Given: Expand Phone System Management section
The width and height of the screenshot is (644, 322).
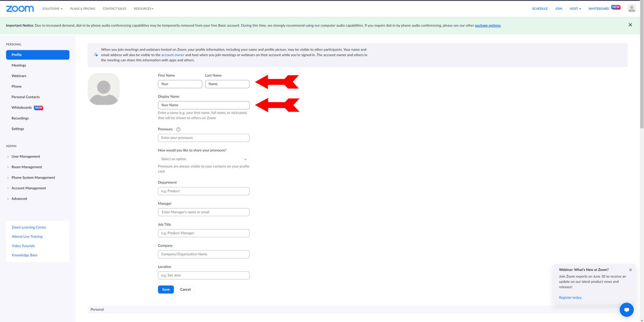Looking at the screenshot, I should pyautogui.click(x=33, y=178).
